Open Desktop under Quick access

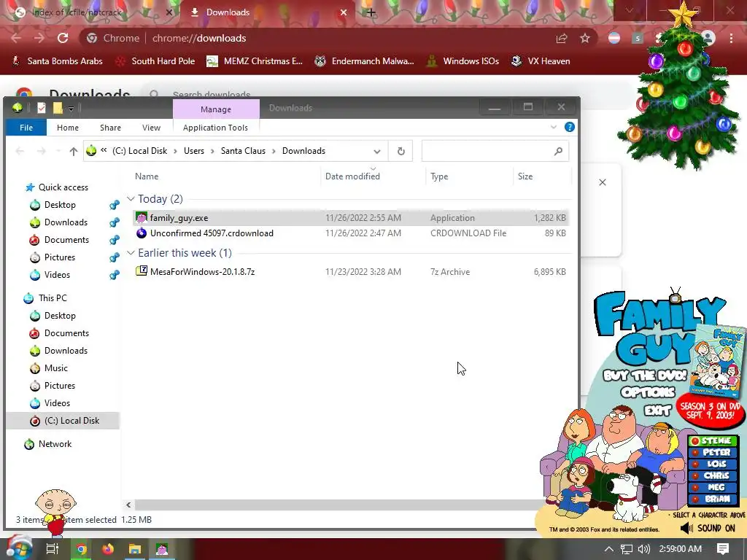tap(60, 205)
